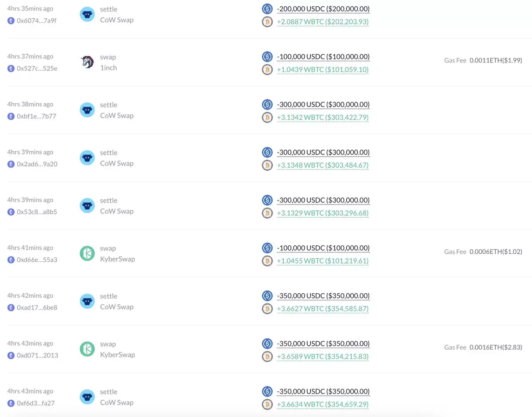Click CoW Swap name in 0xbf1e...7b77 row
This screenshot has height=417, width=532.
[117, 116]
